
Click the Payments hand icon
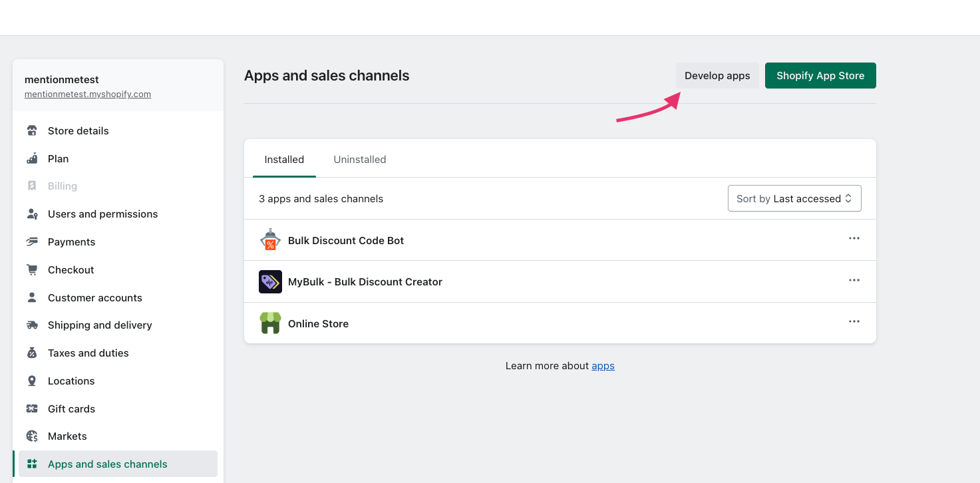pos(32,241)
